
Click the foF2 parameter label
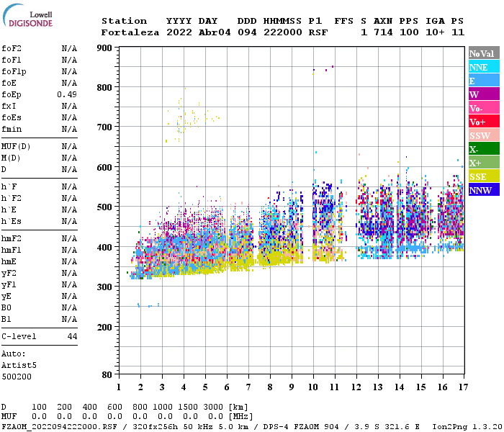click(x=12, y=48)
